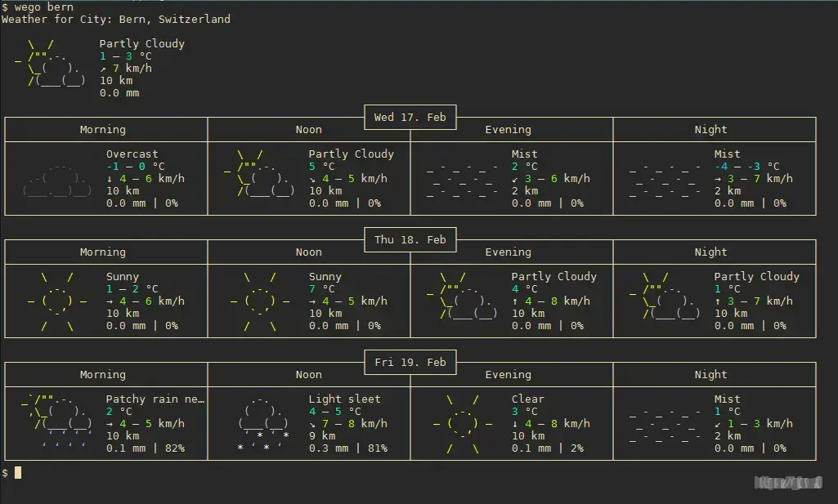
Task: Click the 'Morning' column header under Fri 19. Feb
Action: (103, 375)
